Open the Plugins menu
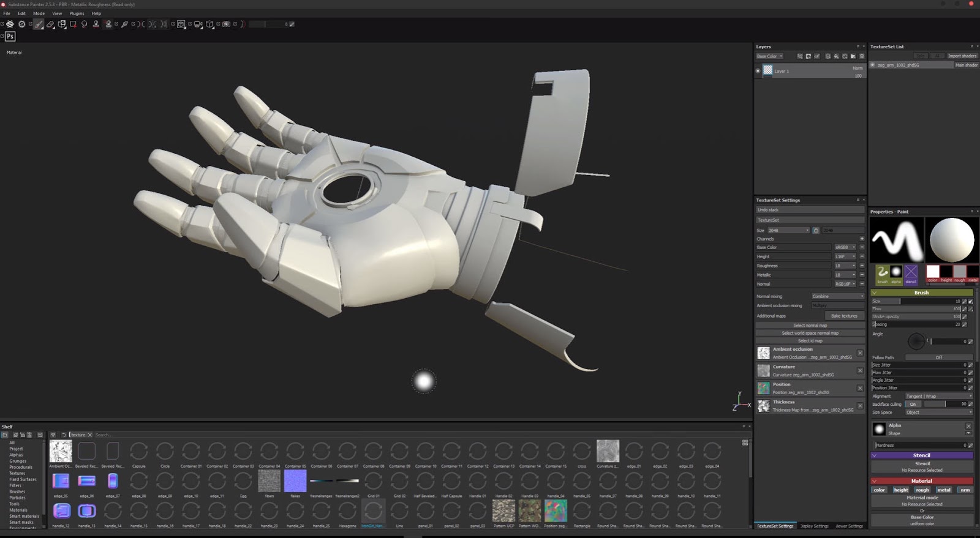 [x=77, y=13]
